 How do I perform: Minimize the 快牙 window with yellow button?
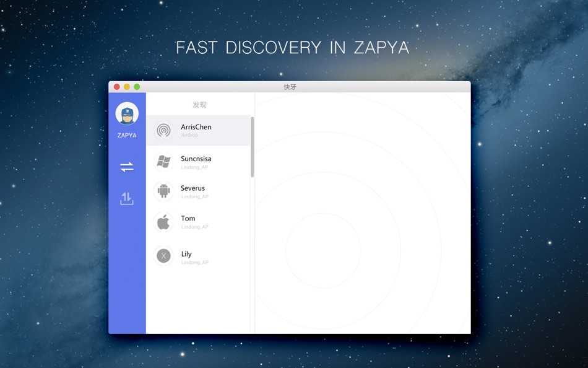click(127, 87)
